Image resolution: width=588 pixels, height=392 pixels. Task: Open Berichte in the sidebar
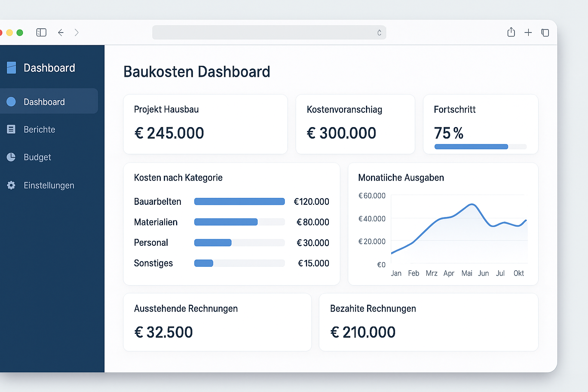point(39,129)
